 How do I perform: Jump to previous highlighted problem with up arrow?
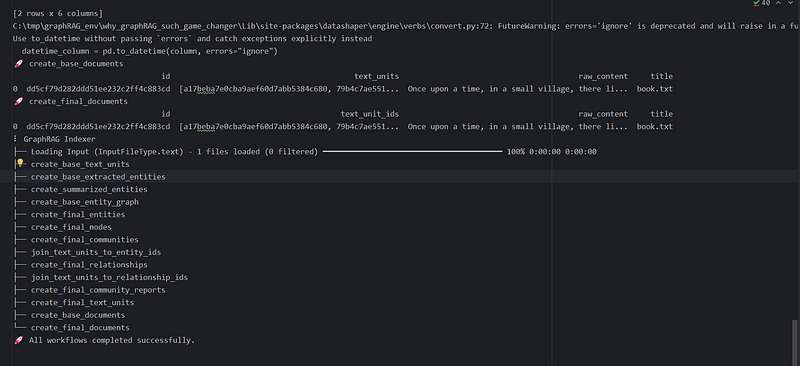(780, 3)
